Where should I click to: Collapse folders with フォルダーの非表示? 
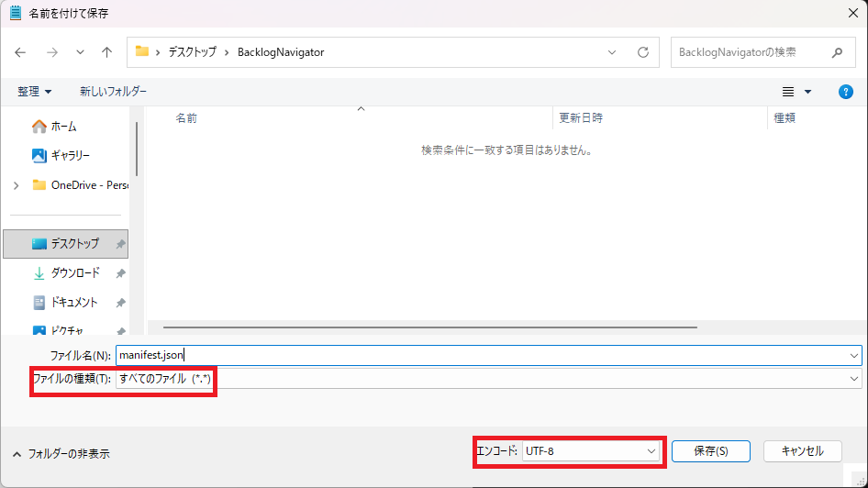pyautogui.click(x=61, y=453)
